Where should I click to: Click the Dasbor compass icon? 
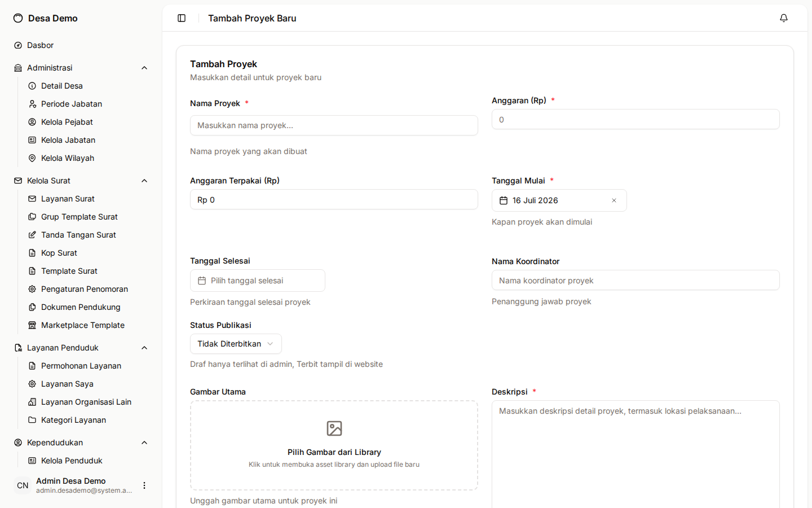[18, 45]
